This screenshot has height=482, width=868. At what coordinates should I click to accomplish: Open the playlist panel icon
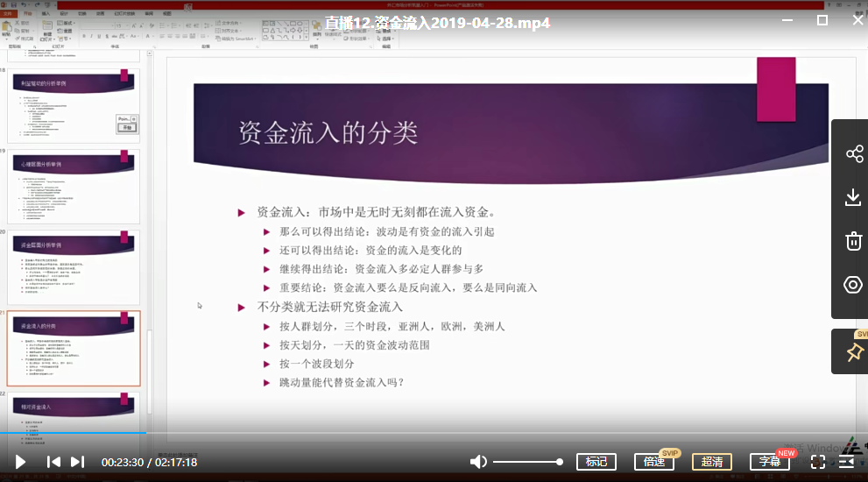click(x=846, y=462)
